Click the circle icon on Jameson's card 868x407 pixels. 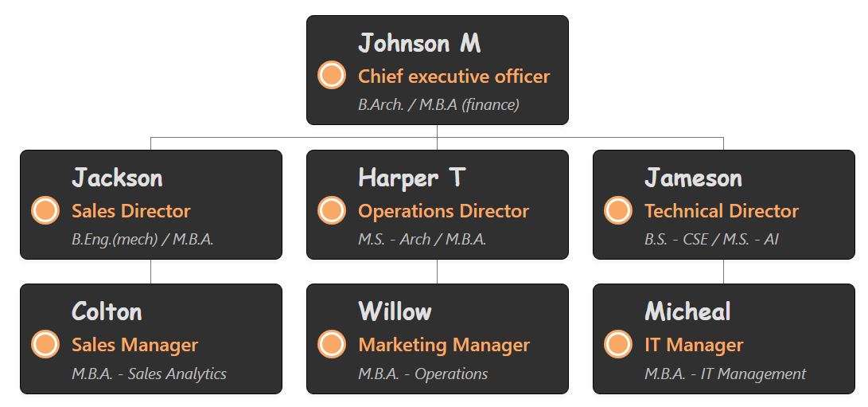click(618, 210)
